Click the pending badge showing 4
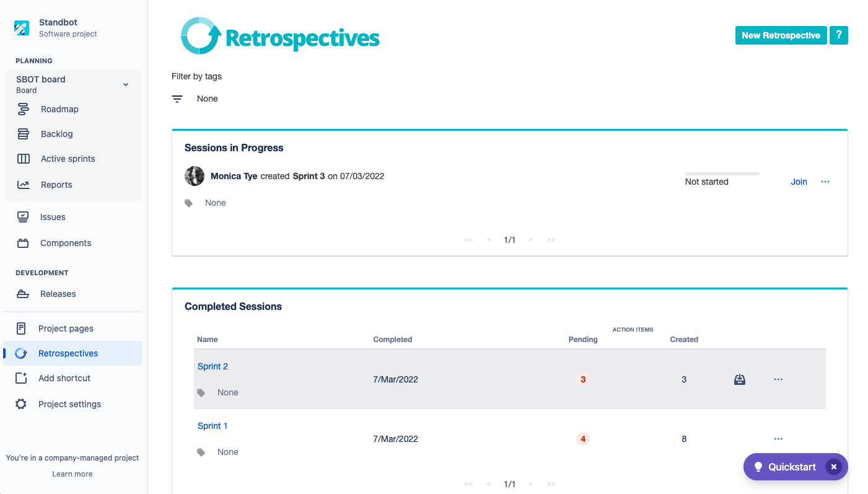The image size is (868, 494). 582,439
